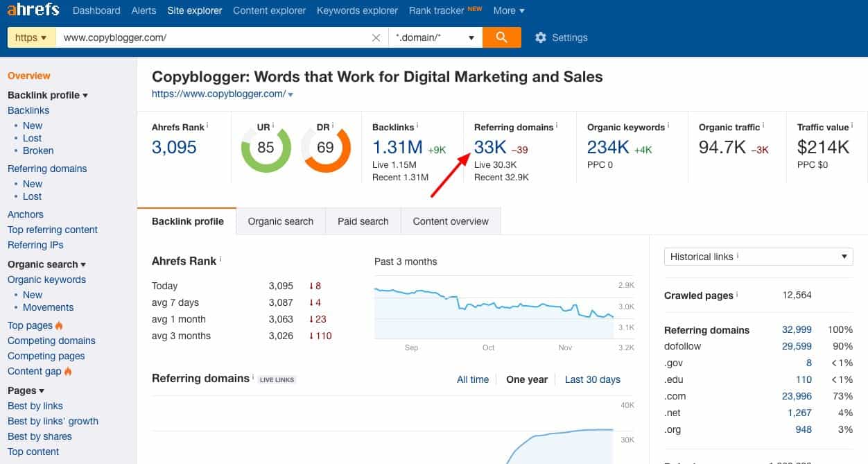Open Competing domains in sidebar
The height and width of the screenshot is (464, 868).
click(51, 341)
